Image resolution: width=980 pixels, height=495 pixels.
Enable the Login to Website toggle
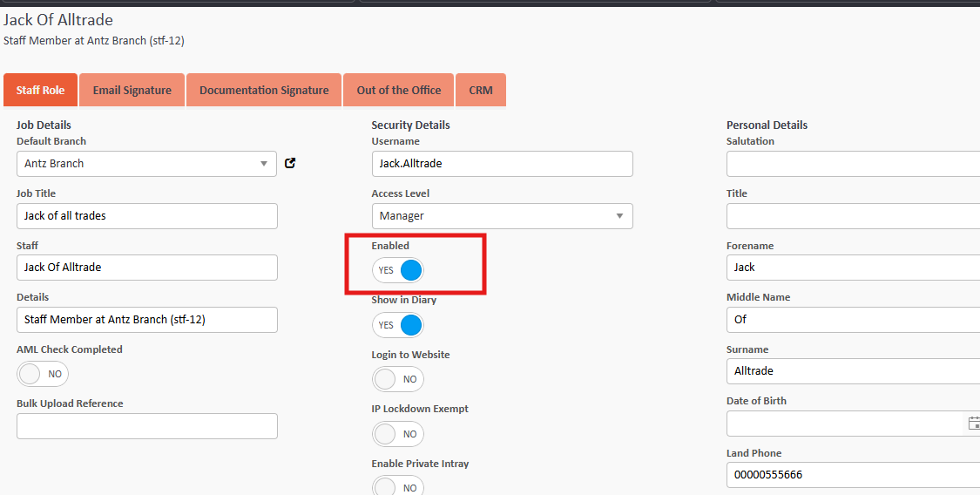coord(398,379)
